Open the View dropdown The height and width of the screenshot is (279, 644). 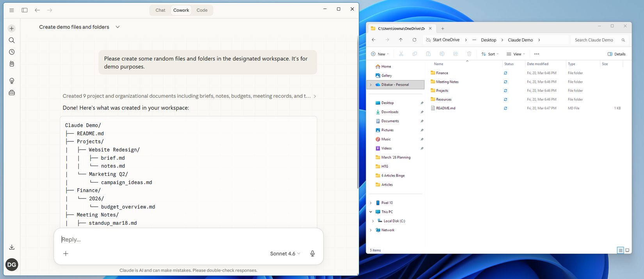pos(516,54)
